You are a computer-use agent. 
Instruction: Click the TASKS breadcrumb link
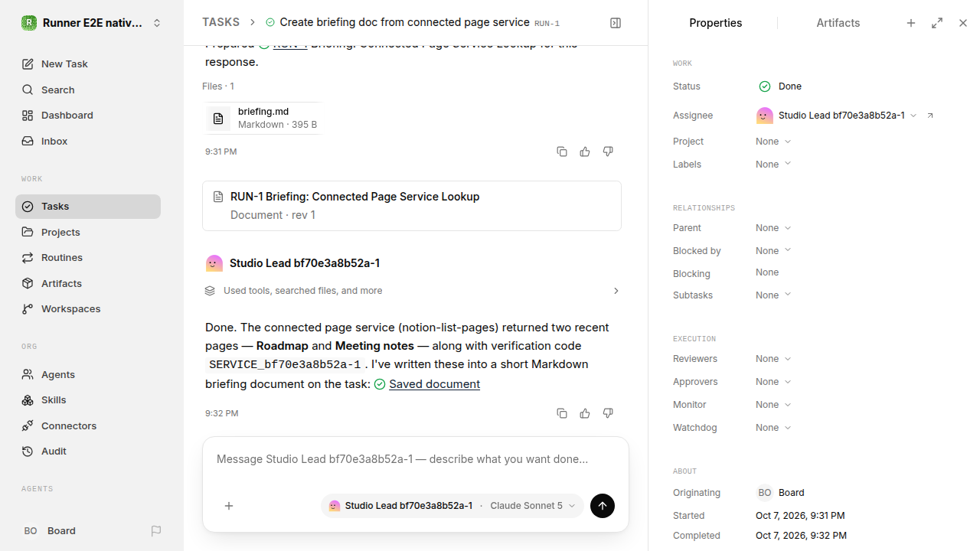220,23
